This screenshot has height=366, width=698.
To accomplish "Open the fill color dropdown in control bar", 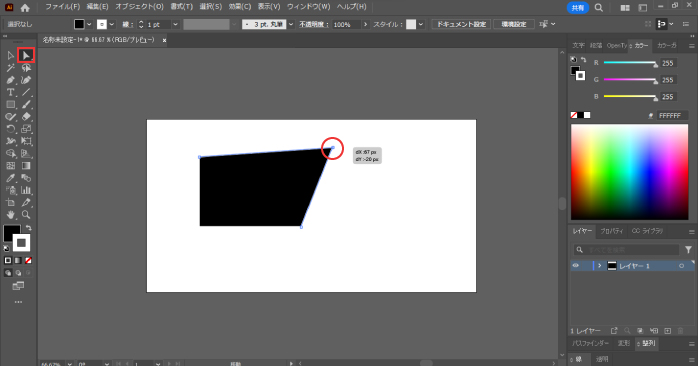I will [x=89, y=24].
